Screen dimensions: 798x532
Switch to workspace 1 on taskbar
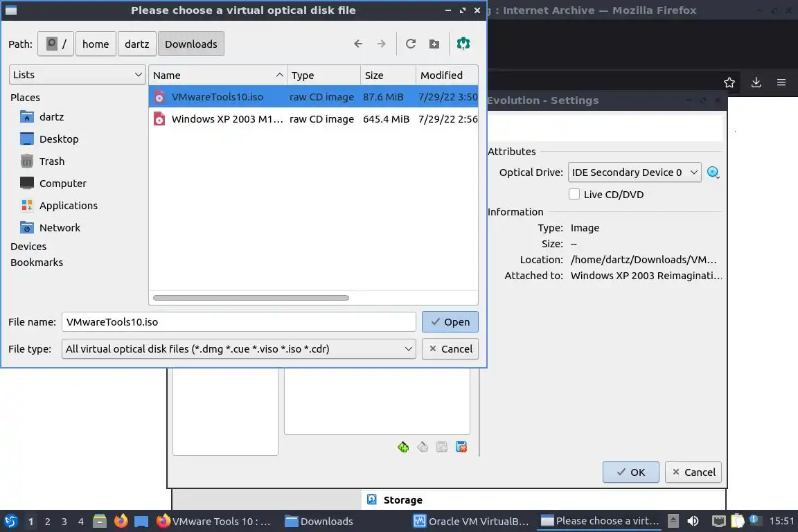pyautogui.click(x=30, y=522)
